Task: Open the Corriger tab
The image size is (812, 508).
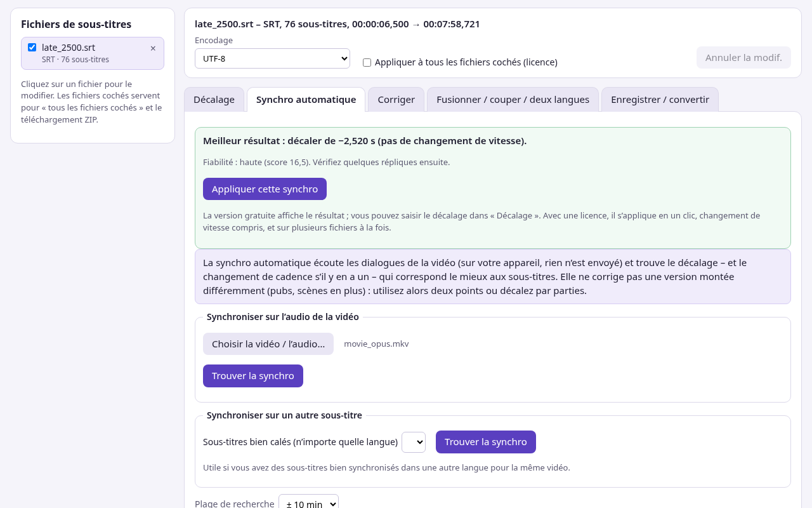Action: pos(396,100)
